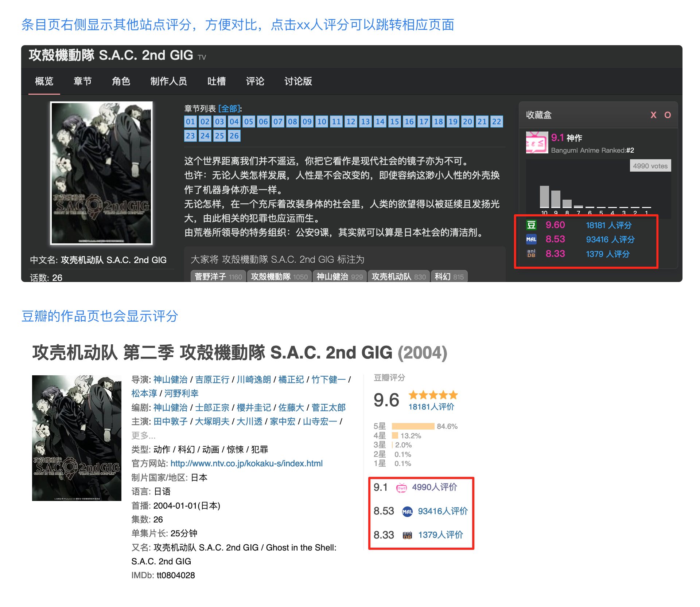Click the 菅野洋子 tag
Screen dimensions: 700x607
[218, 277]
